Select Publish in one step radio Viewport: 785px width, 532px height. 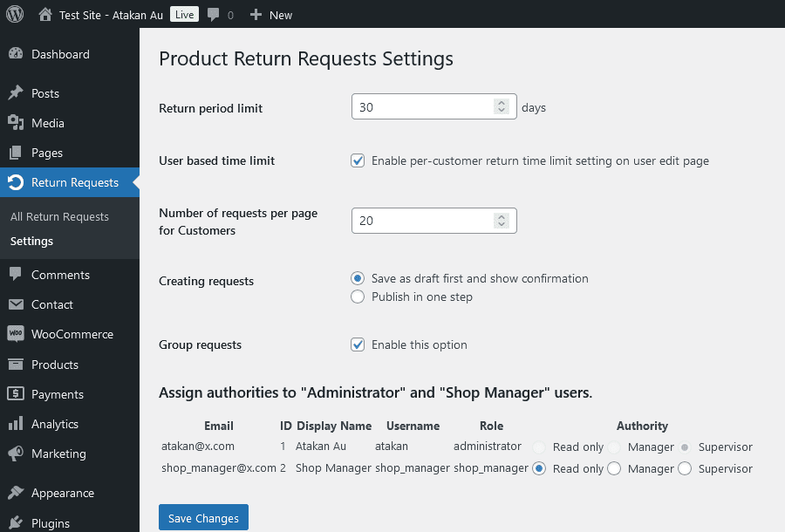click(x=358, y=297)
